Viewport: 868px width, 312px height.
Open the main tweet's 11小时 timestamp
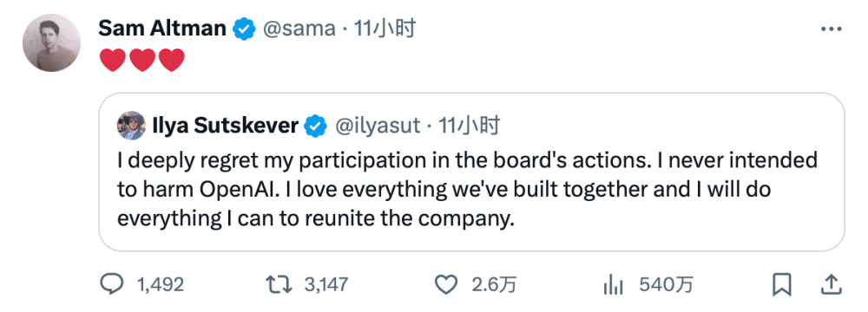pyautogui.click(x=385, y=29)
